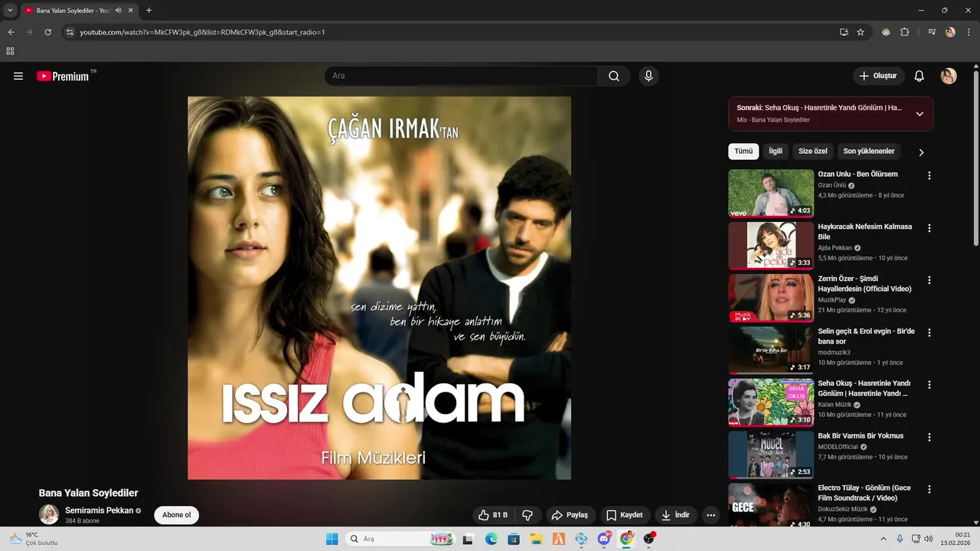Share the video with Paylaş

(x=570, y=515)
